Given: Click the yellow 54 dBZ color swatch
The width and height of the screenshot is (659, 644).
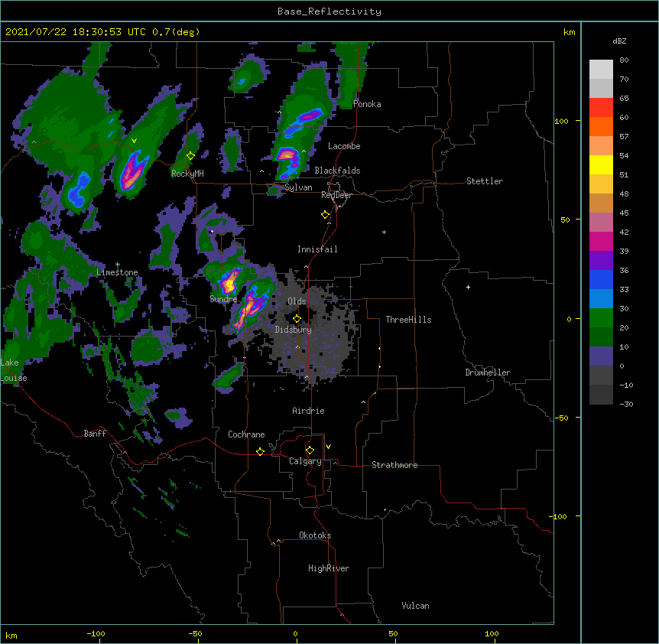Looking at the screenshot, I should [601, 164].
